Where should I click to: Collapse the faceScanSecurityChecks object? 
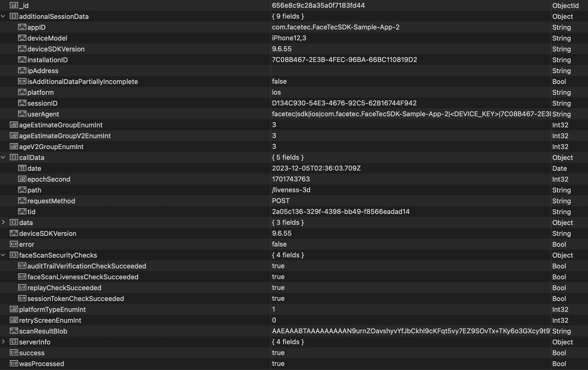pyautogui.click(x=3, y=255)
